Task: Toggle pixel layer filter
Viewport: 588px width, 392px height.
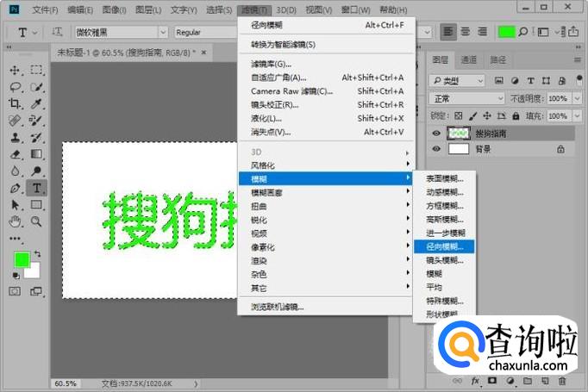Action: coord(498,80)
